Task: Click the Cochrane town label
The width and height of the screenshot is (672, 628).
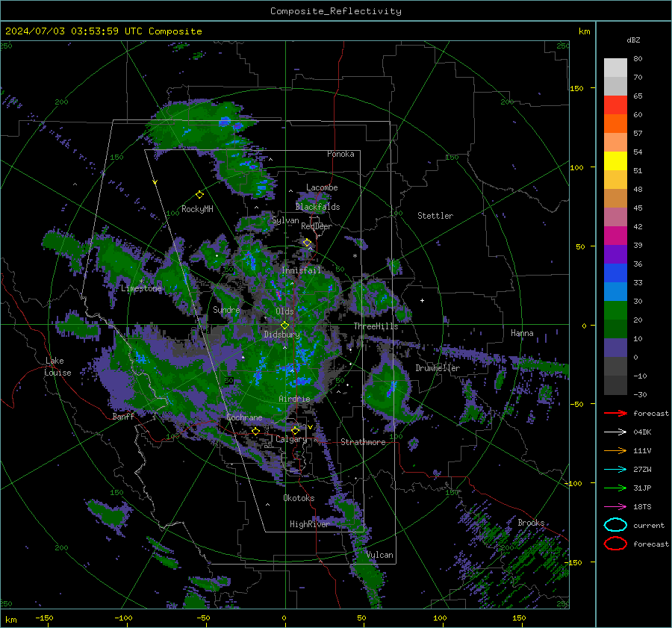Action: [x=244, y=417]
